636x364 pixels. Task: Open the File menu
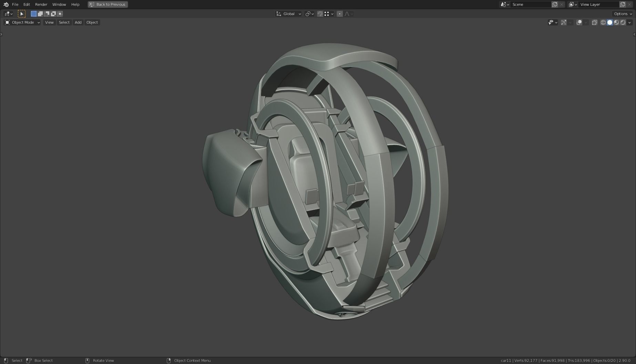tap(15, 4)
